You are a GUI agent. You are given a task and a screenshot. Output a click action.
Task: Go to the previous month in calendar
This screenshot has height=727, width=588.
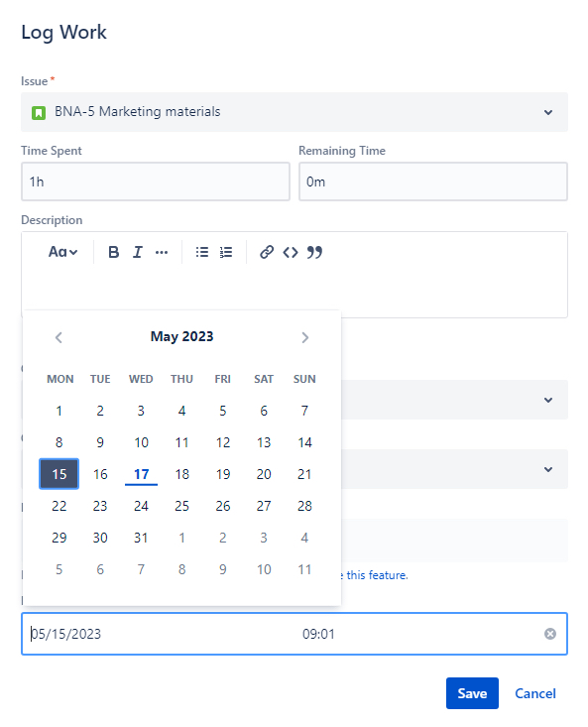click(x=59, y=337)
